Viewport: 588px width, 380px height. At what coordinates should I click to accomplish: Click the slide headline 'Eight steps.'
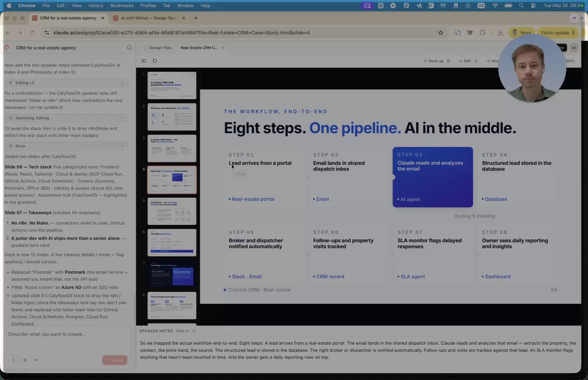[x=265, y=128]
